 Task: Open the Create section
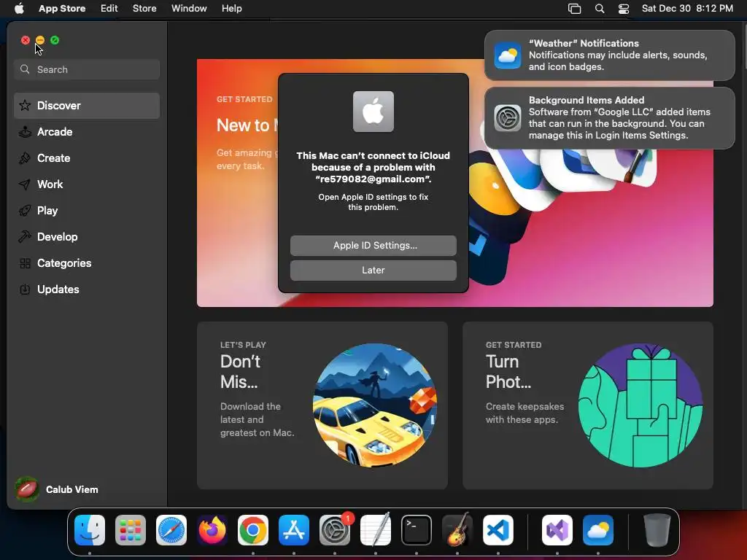click(87, 158)
